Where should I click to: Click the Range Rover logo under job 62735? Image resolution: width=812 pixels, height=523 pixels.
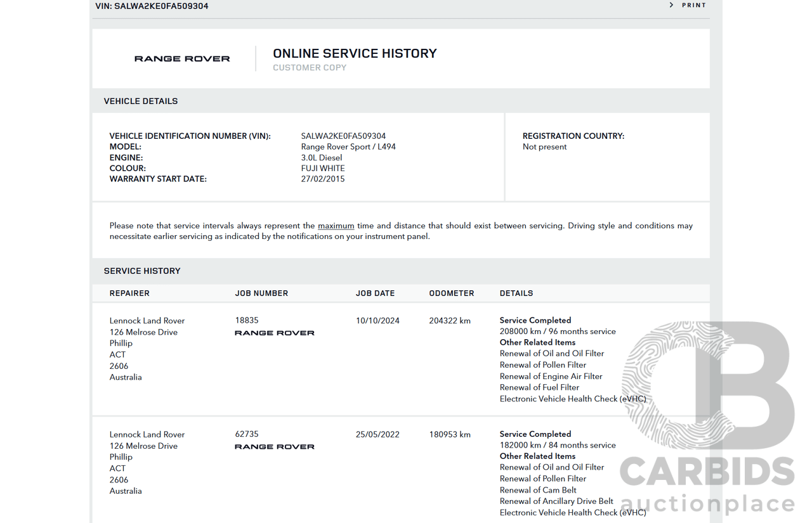[274, 447]
